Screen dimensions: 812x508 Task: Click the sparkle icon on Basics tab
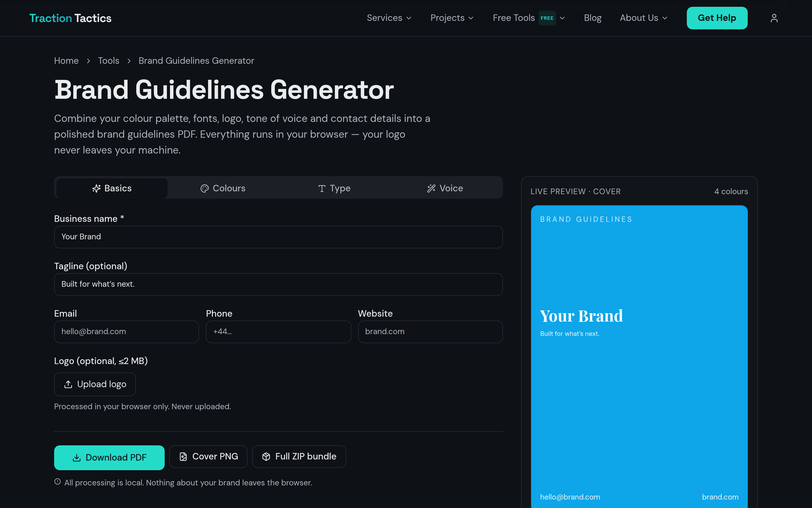96,189
